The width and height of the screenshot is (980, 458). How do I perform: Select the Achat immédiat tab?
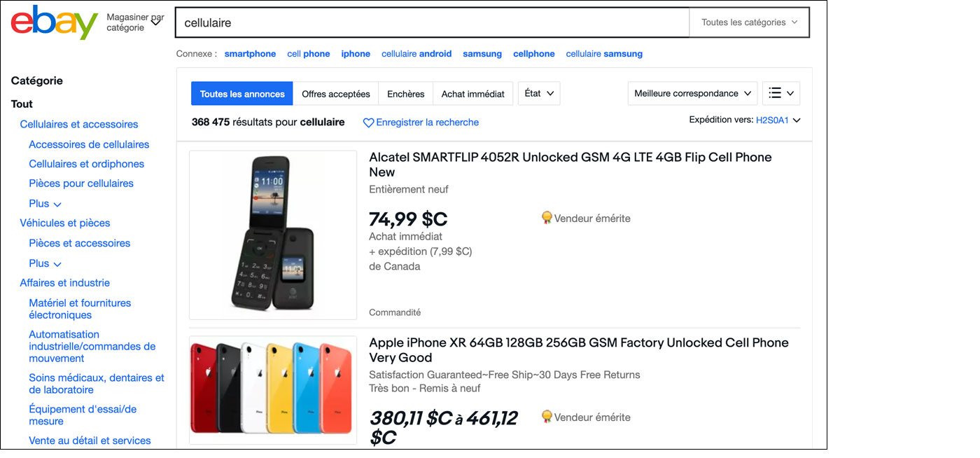tap(472, 94)
